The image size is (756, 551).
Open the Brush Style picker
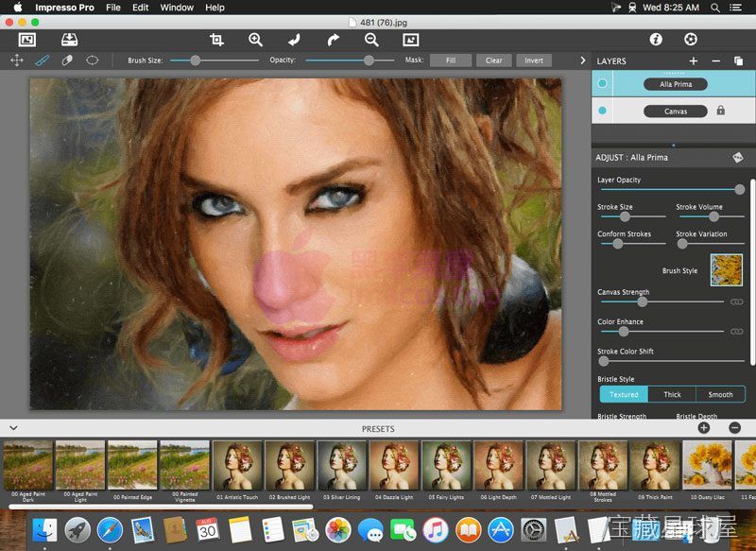point(726,270)
